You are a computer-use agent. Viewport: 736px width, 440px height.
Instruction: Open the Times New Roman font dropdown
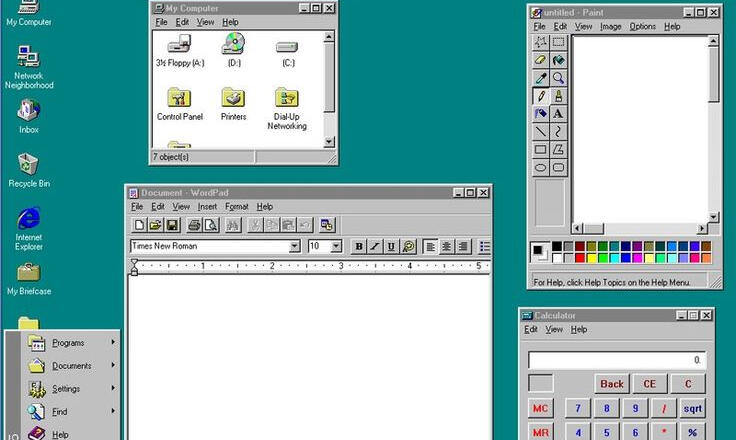(x=295, y=246)
